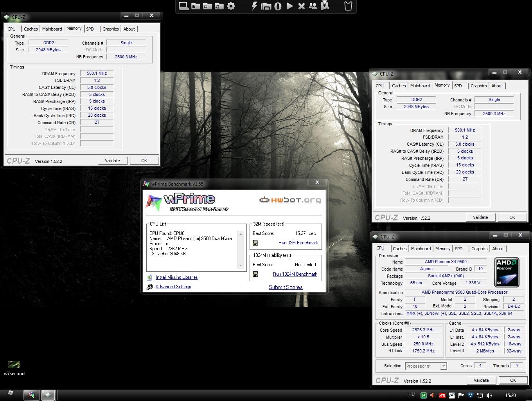Click the lightning bolt icon in the dock
The width and height of the screenshot is (532, 401).
254,6
